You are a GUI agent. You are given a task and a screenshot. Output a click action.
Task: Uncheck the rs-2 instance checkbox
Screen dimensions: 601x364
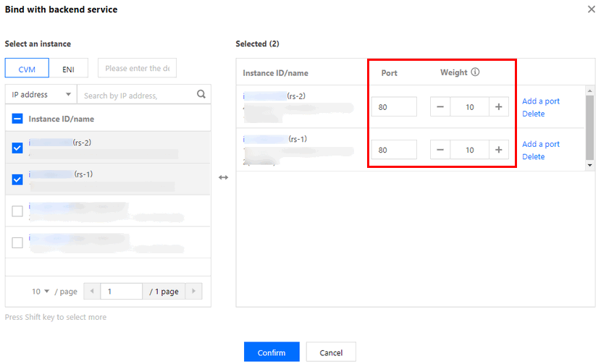click(x=17, y=148)
